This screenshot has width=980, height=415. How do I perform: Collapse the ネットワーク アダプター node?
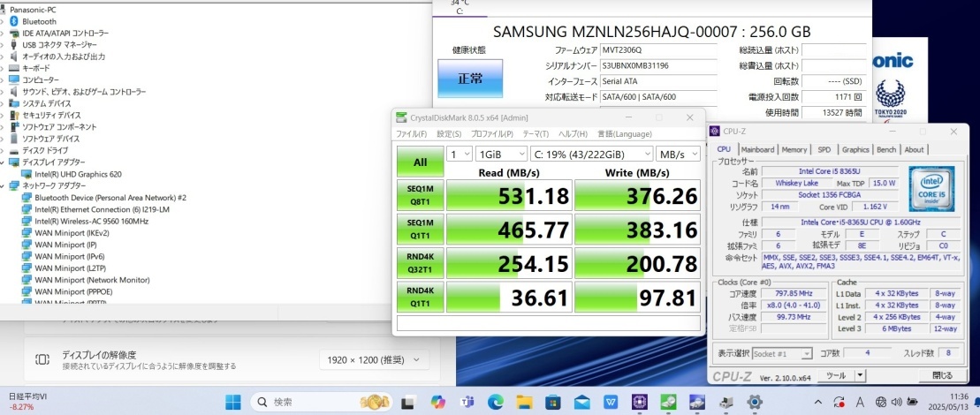pyautogui.click(x=3, y=186)
